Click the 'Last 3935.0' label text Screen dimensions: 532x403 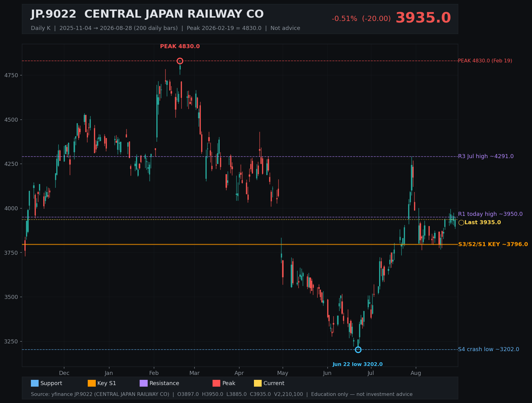(483, 223)
